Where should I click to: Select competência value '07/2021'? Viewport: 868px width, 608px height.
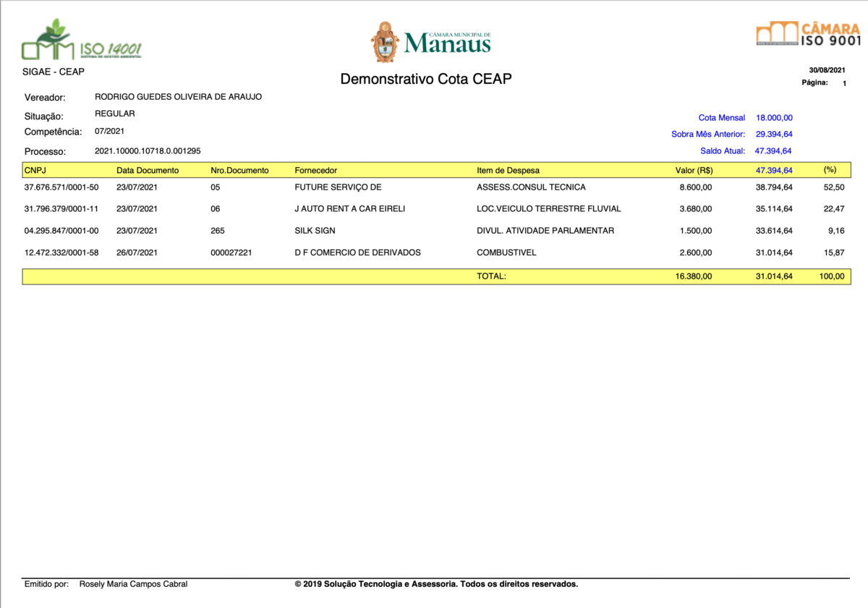109,131
